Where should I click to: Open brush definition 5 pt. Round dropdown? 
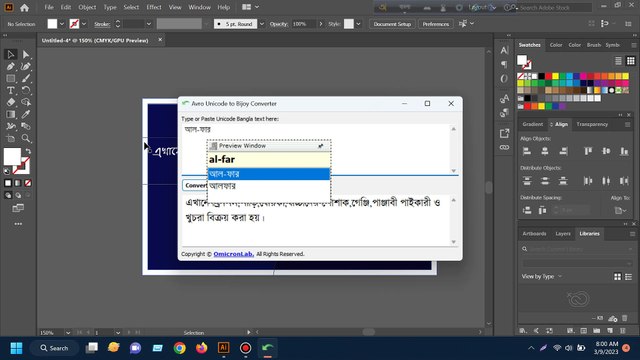(262, 24)
